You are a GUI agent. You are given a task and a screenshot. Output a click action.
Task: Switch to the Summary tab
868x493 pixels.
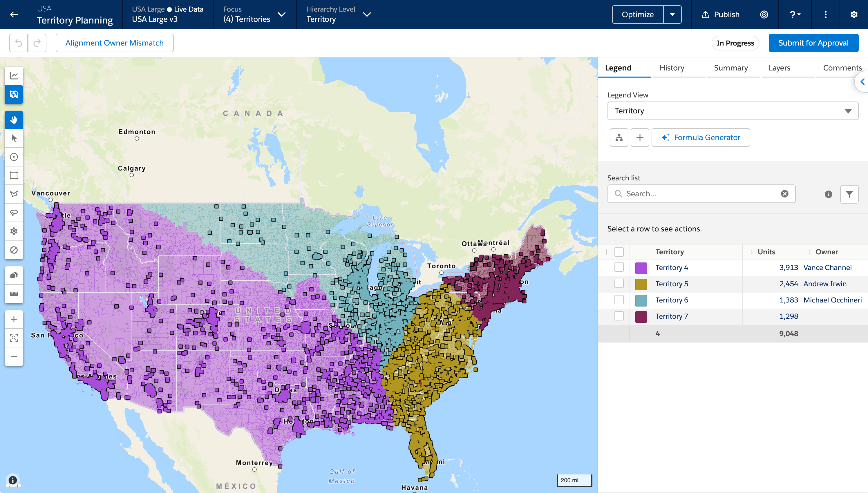click(730, 68)
